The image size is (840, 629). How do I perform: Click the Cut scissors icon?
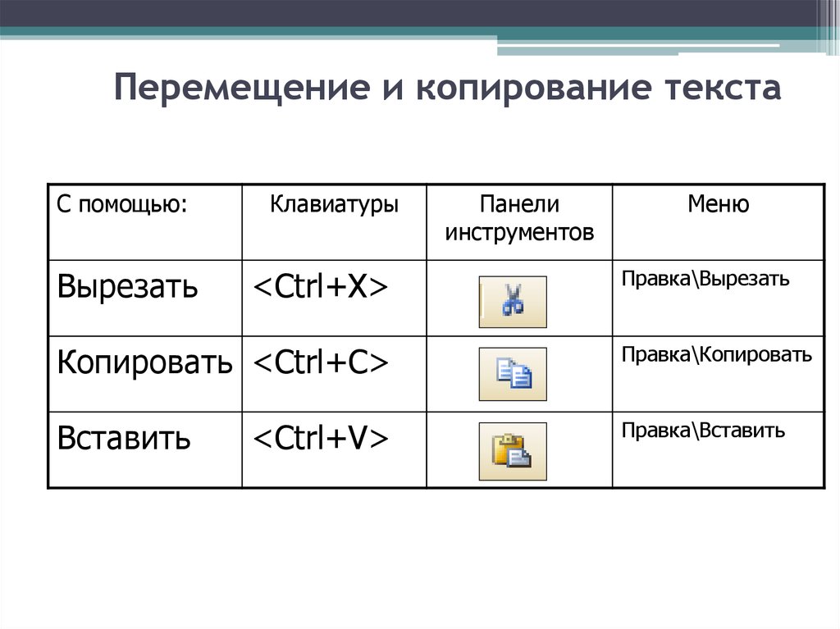click(513, 302)
